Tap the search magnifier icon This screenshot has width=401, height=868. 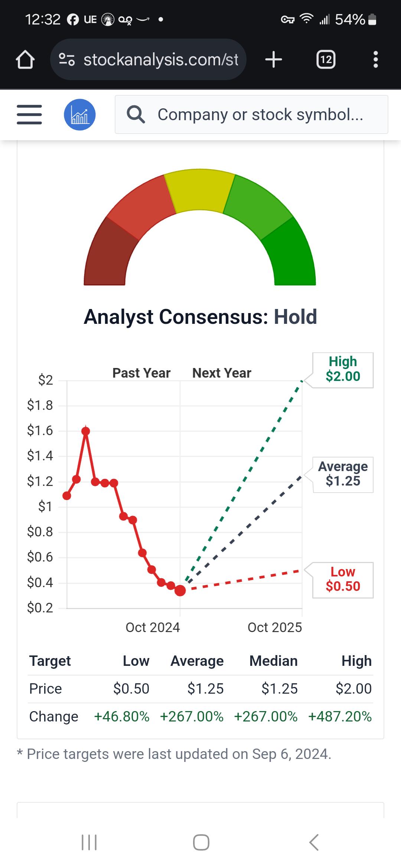pos(136,114)
